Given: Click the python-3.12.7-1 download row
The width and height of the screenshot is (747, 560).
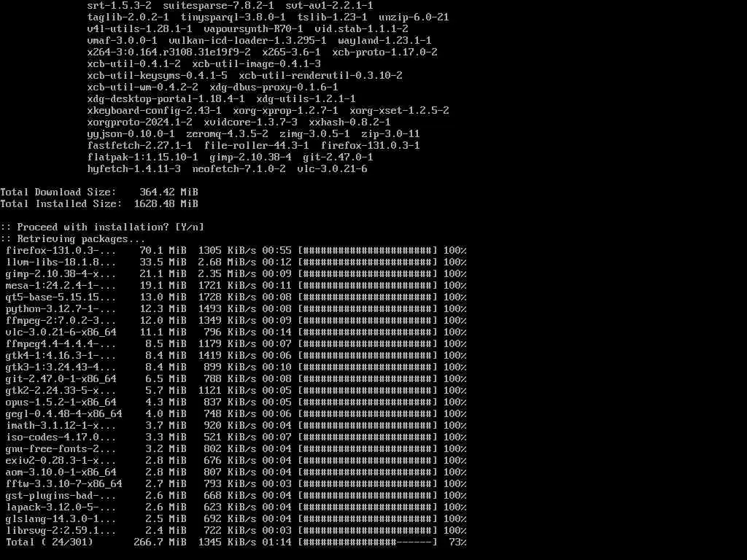Looking at the screenshot, I should 236,308.
